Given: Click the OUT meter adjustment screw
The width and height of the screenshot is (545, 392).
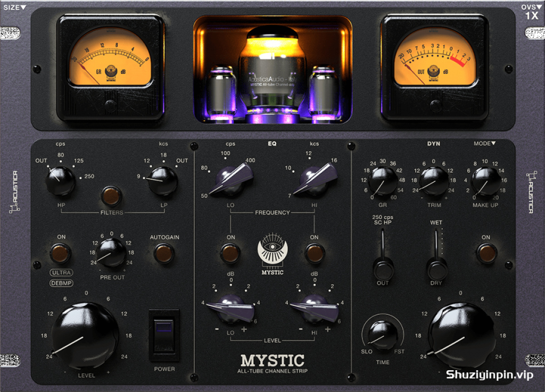Looking at the screenshot, I should [x=435, y=104].
